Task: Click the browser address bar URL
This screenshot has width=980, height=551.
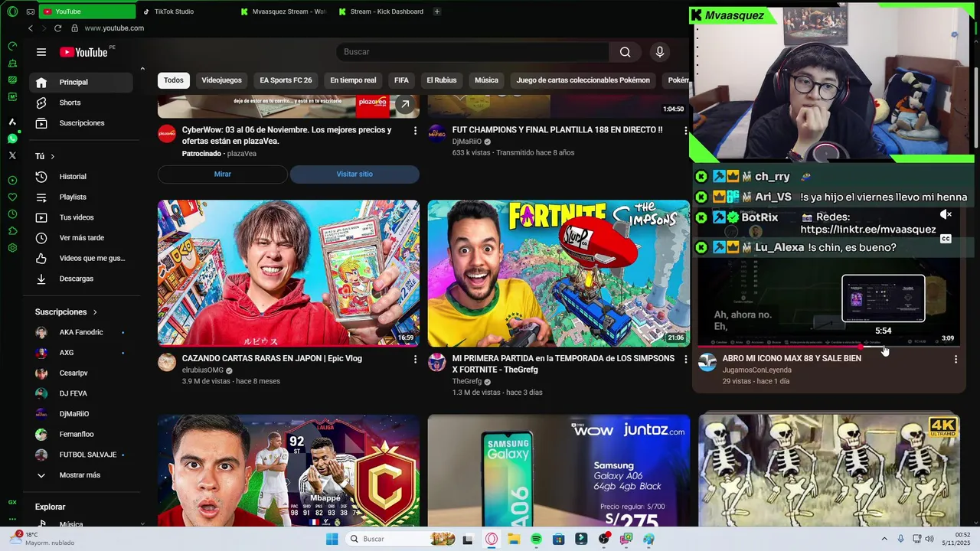Action: 114,28
